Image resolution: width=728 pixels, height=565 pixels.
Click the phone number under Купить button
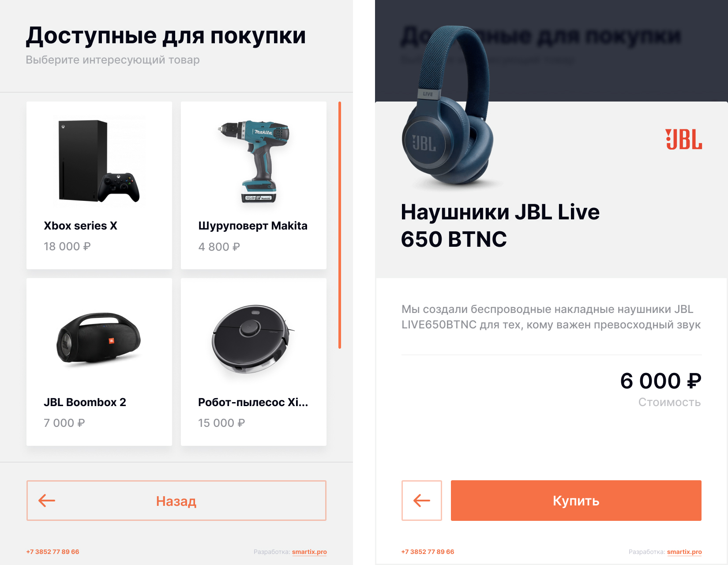[428, 552]
